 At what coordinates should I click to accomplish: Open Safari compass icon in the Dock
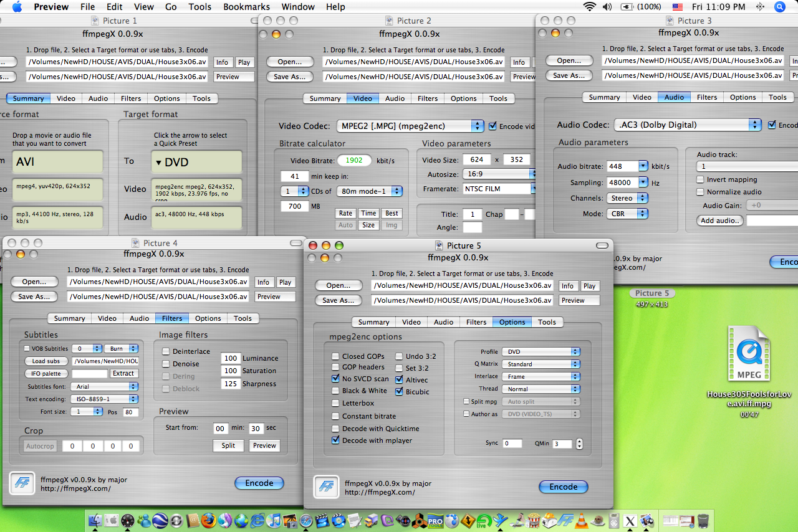(305, 520)
